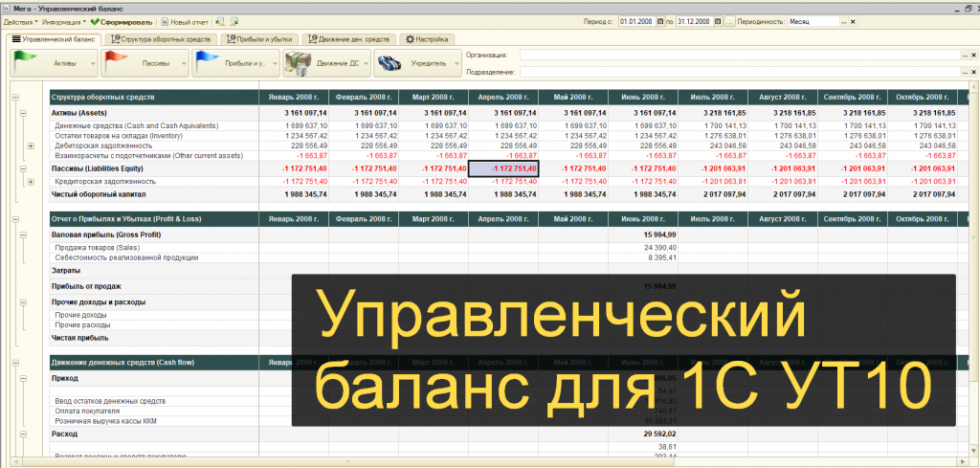This screenshot has height=468, width=980.
Task: Click Октябрь 2008 г. header in Profit & Loss section
Action: tap(923, 219)
